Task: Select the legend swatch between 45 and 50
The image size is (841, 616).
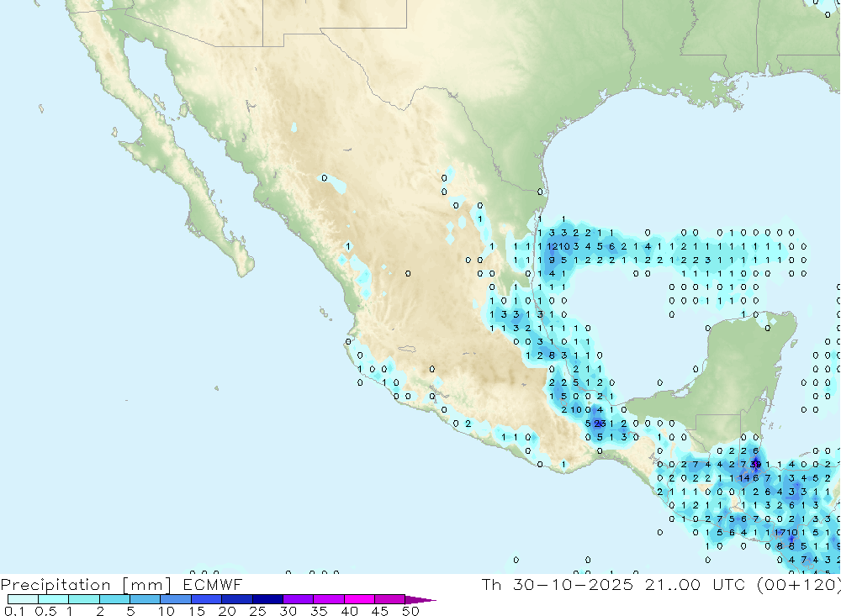Action: point(390,599)
